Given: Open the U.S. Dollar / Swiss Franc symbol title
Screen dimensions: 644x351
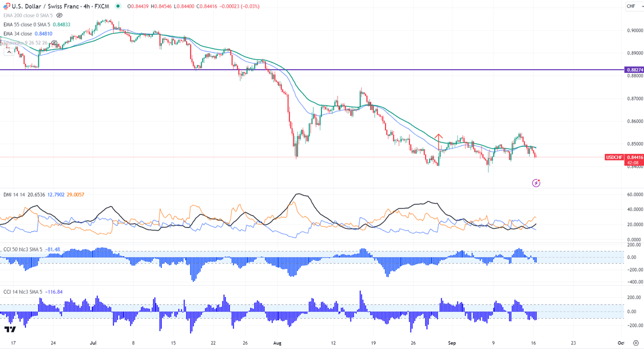Looking at the screenshot, I should coord(60,6).
